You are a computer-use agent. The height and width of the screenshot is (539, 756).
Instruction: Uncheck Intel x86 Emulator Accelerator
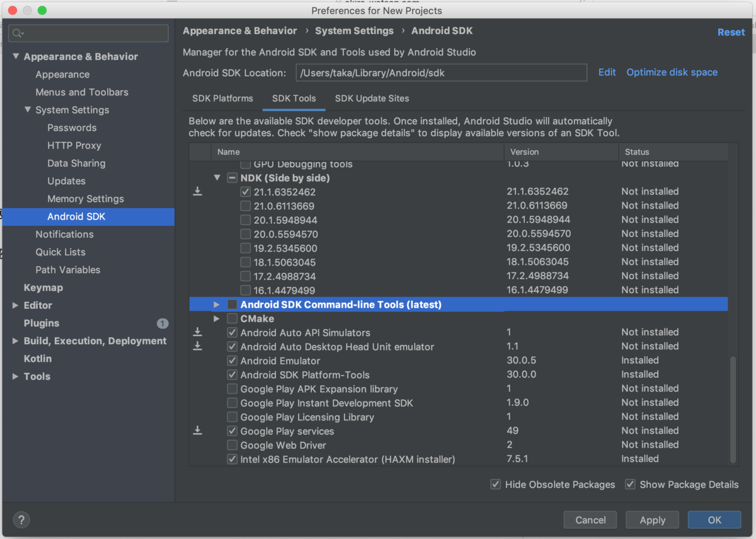[232, 459]
